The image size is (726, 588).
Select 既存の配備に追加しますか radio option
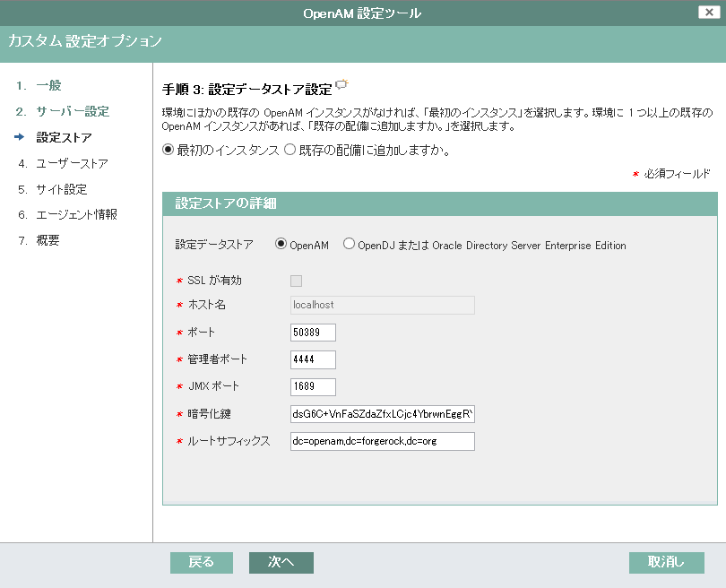coord(290,150)
